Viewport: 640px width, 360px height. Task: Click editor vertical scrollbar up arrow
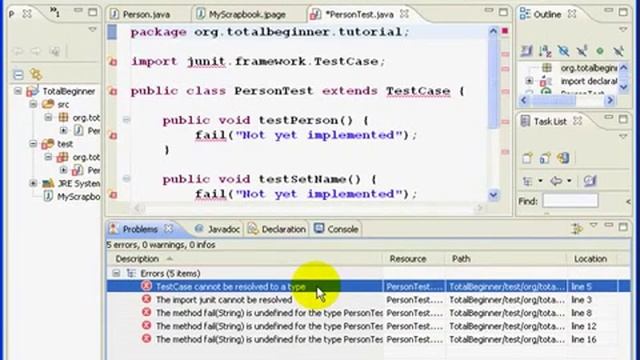[493, 31]
